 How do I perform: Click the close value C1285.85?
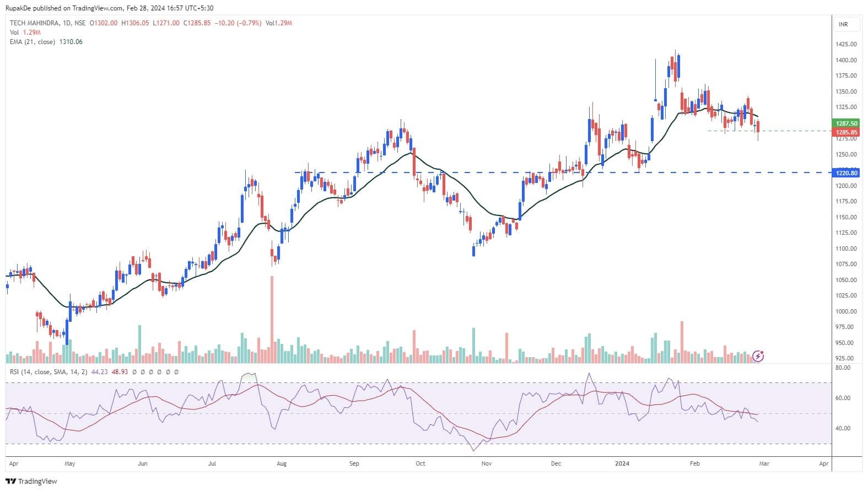click(x=197, y=23)
